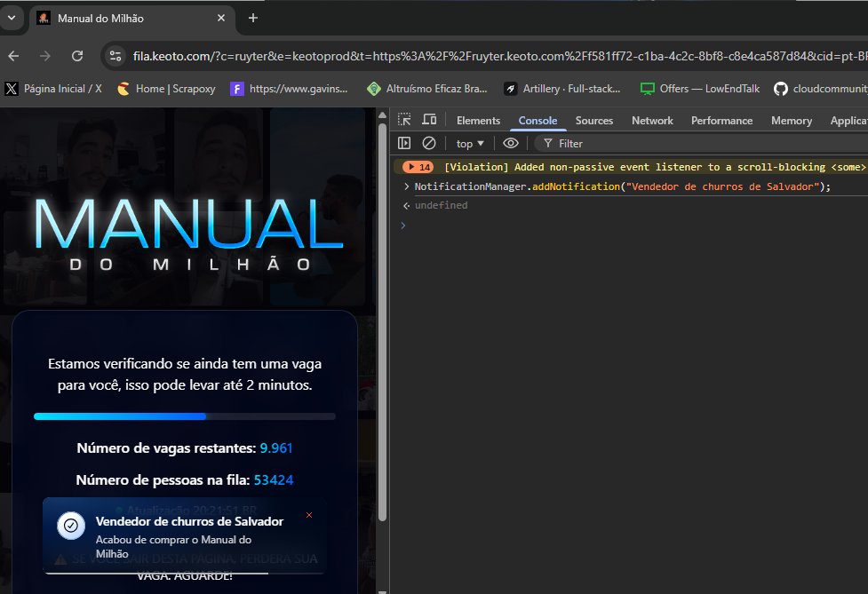868x594 pixels.
Task: Click the Estamos verificando message text
Action: point(185,375)
